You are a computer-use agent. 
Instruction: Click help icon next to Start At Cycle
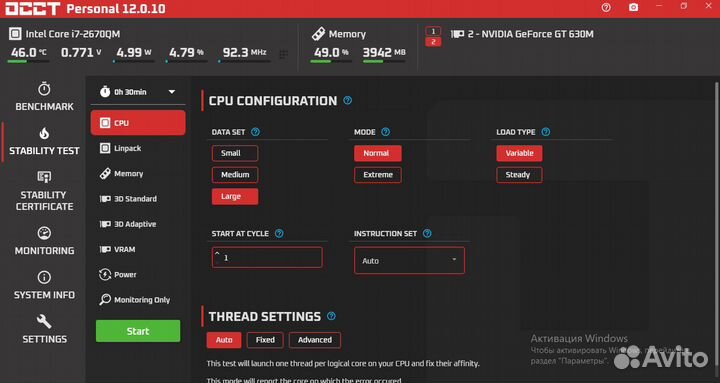click(x=279, y=233)
